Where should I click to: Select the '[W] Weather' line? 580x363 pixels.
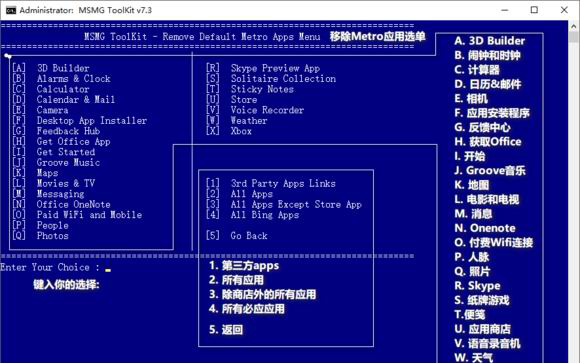tap(237, 121)
